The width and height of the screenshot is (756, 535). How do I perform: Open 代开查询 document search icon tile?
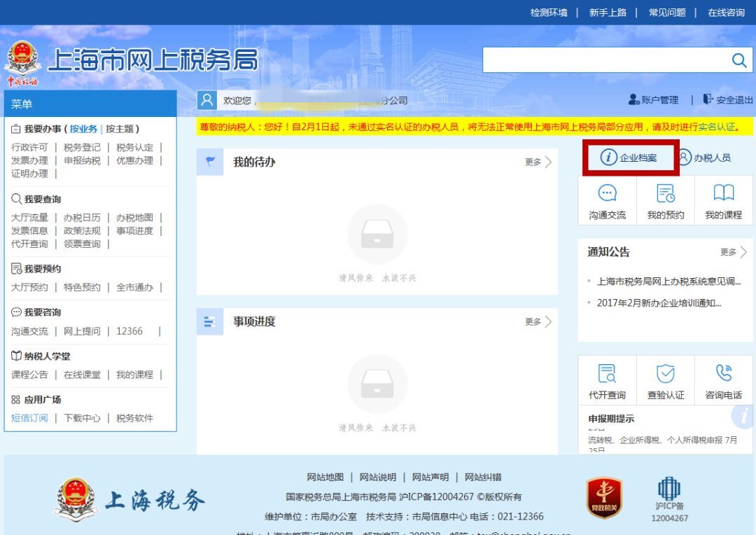[607, 381]
